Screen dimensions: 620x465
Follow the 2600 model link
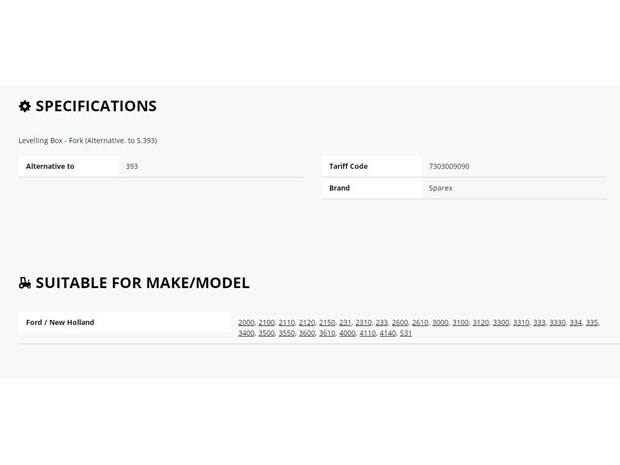pos(400,323)
